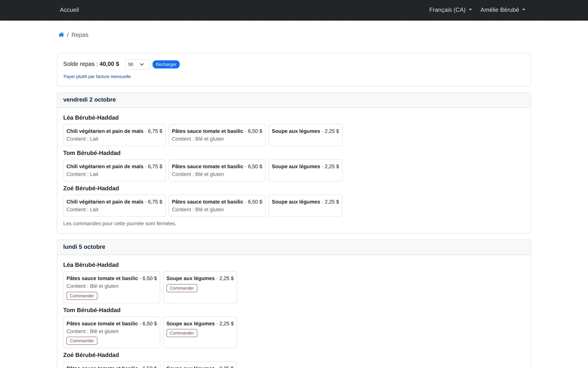Click the home icon in breadcrumb

click(61, 35)
